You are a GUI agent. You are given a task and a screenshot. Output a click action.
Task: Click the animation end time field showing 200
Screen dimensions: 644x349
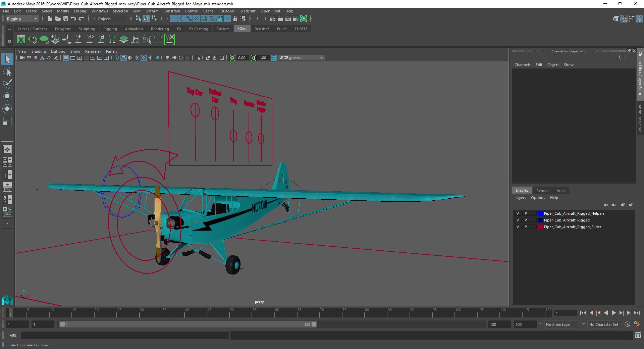[x=525, y=325]
